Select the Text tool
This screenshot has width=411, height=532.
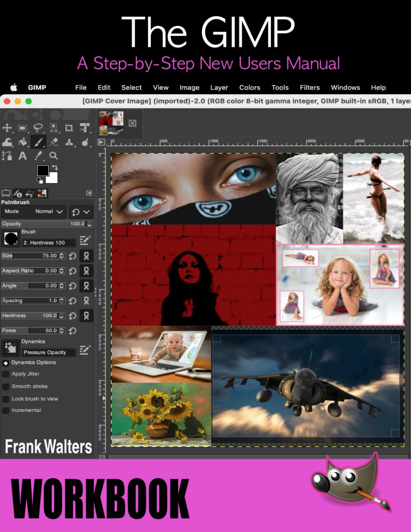pyautogui.click(x=23, y=156)
